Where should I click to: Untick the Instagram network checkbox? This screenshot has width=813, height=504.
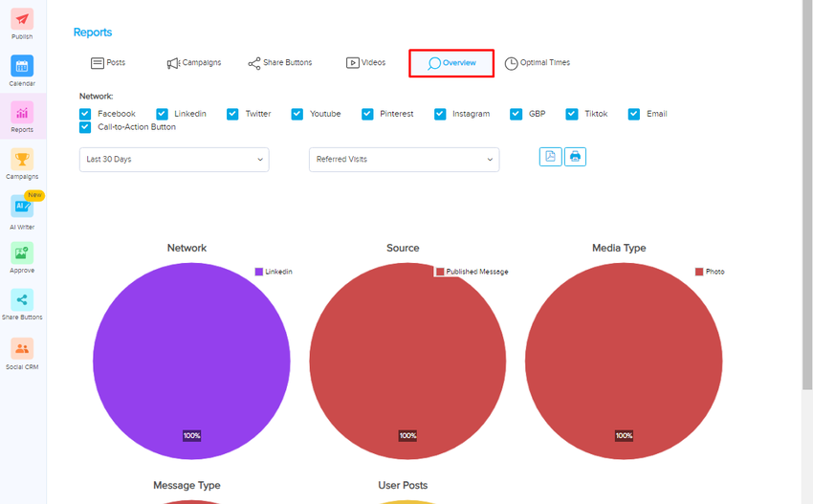coord(440,114)
